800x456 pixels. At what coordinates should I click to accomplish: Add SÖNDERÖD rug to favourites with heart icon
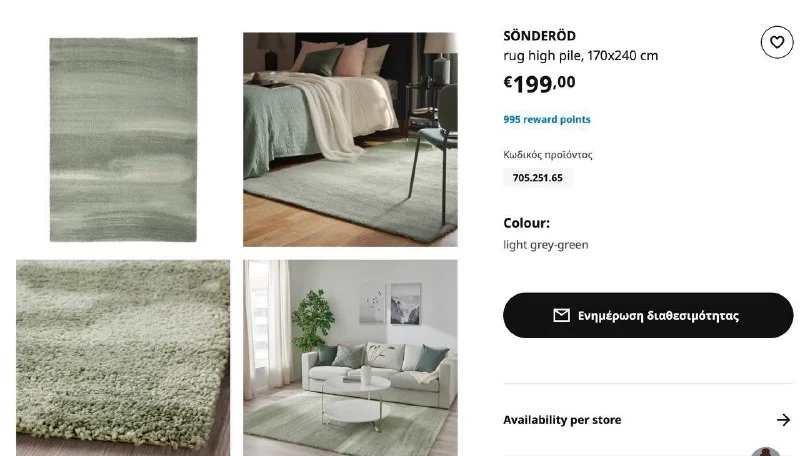click(777, 42)
